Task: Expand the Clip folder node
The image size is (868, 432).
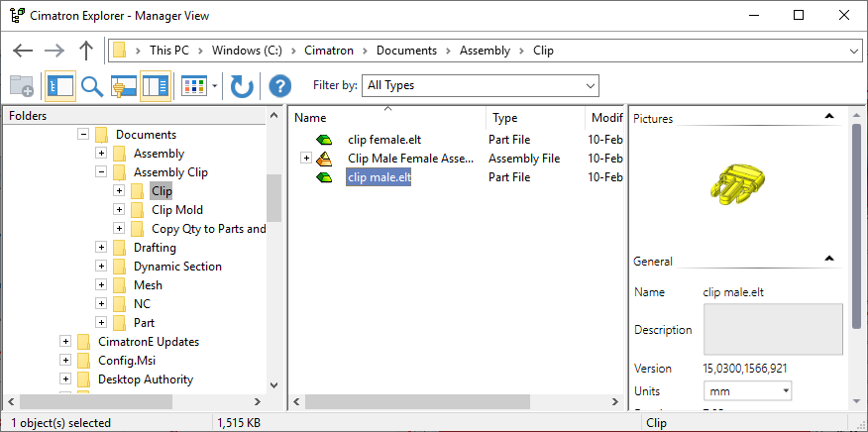Action: (119, 191)
